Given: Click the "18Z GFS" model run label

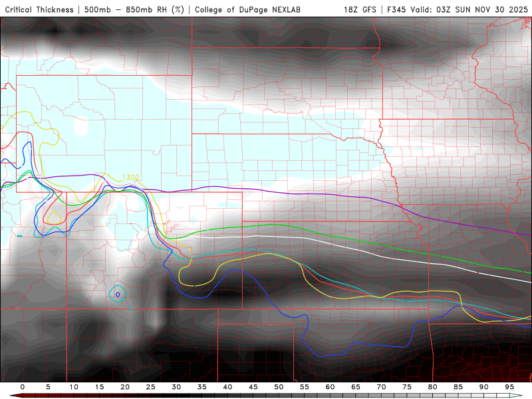Looking at the screenshot, I should point(360,9).
